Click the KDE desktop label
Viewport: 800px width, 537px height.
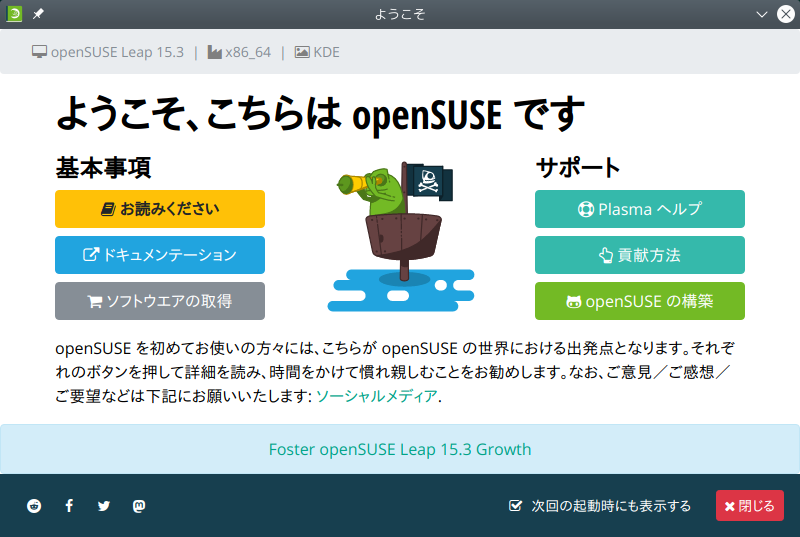327,52
